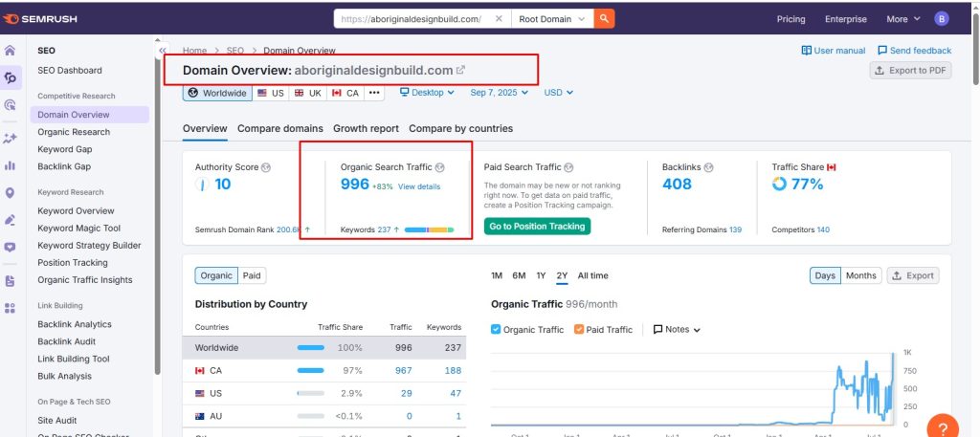Click the chart Export button
Image resolution: width=980 pixels, height=437 pixels.
pyautogui.click(x=913, y=275)
